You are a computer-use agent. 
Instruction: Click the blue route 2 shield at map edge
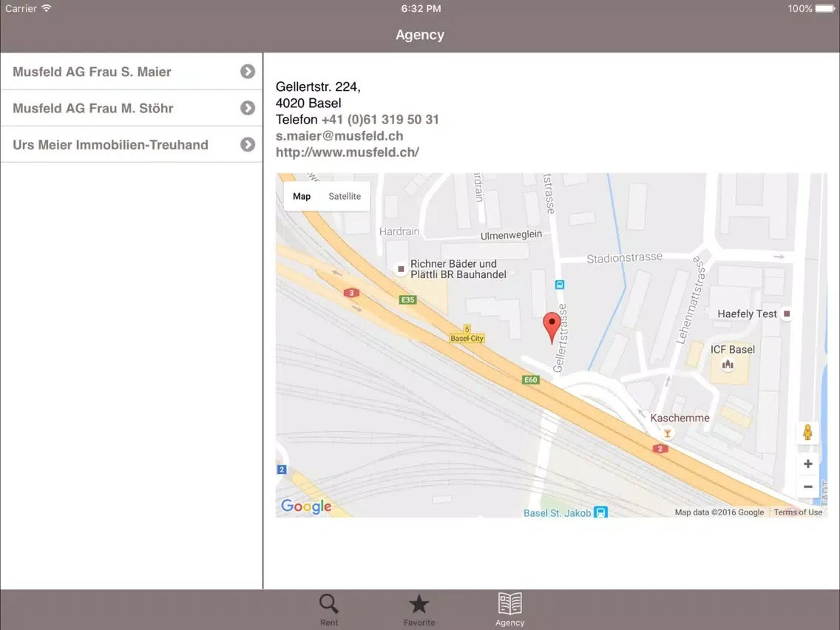tap(281, 470)
